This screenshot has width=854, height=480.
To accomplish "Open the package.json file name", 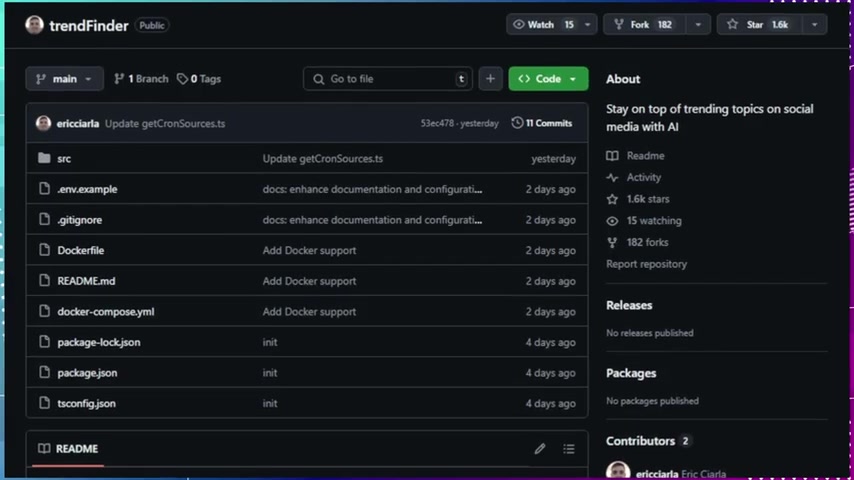I will point(87,373).
